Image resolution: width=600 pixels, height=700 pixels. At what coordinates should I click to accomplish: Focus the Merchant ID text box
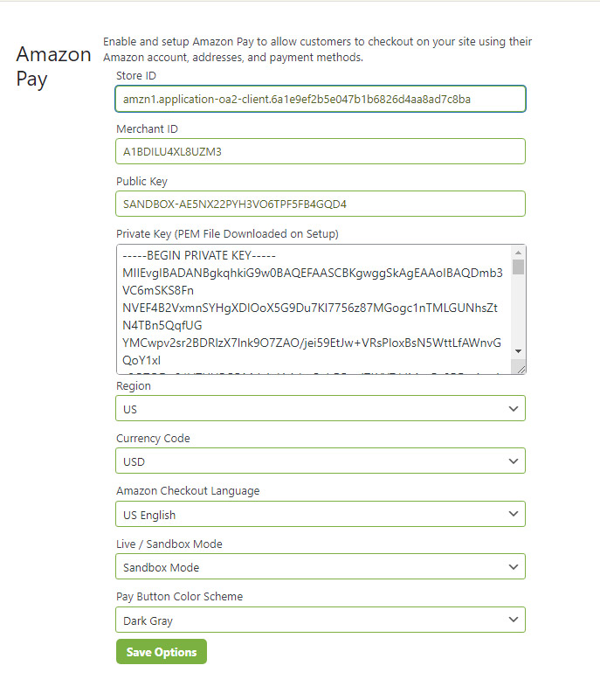pyautogui.click(x=320, y=151)
